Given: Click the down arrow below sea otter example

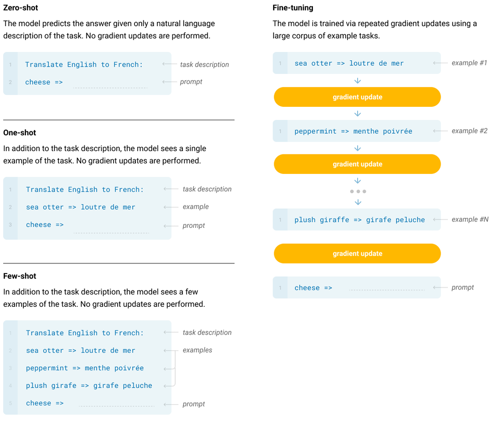Looking at the screenshot, I should pos(358,80).
